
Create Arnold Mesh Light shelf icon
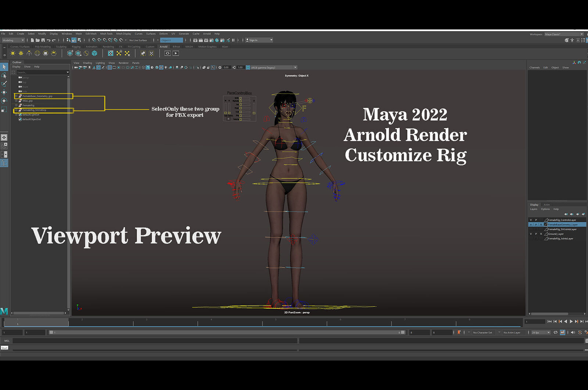(21, 53)
